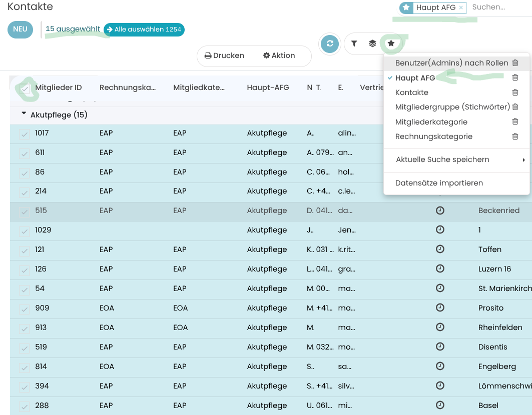Open activity clock for Basel row
This screenshot has height=415, width=532.
(440, 405)
